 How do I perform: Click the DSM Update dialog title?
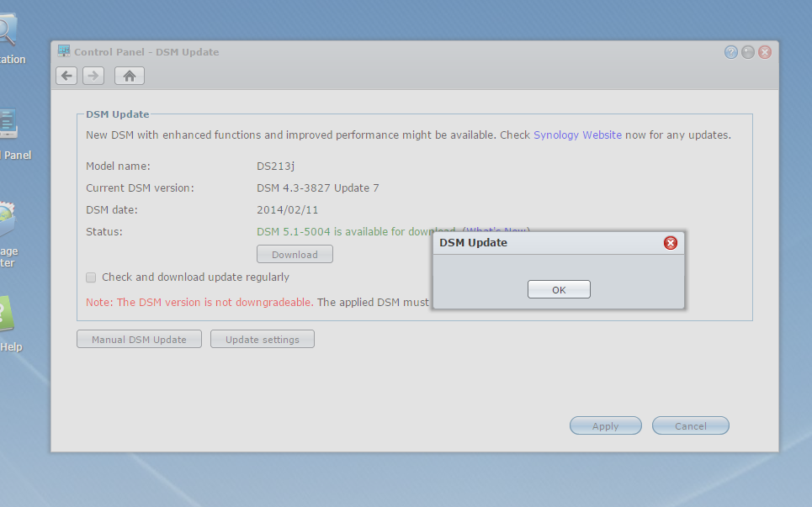click(474, 243)
